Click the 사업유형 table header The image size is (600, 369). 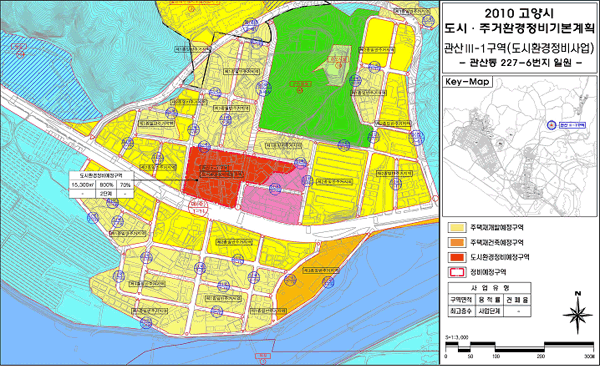pyautogui.click(x=489, y=288)
